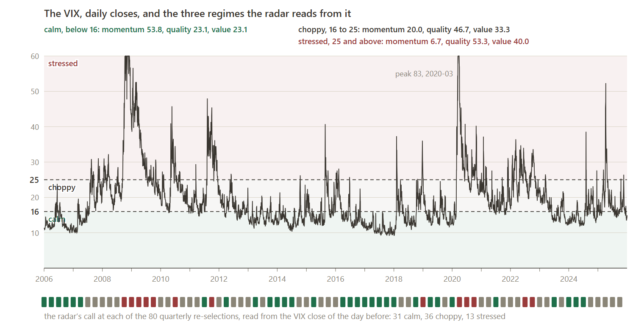This screenshot has height=336, width=644.
Task: Click the y-axis label 40
Action: (35, 127)
